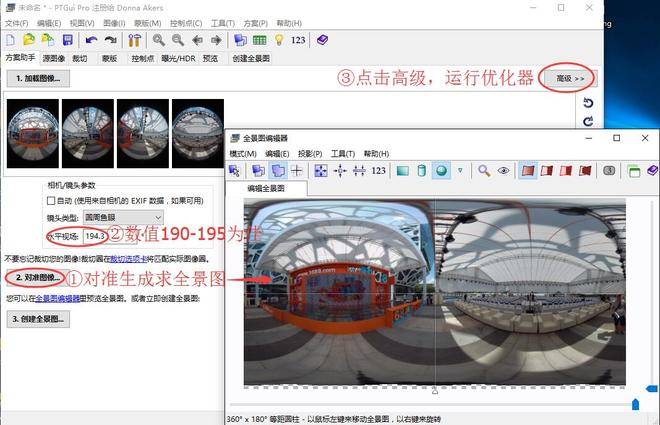660x425 pixels.
Task: Open the purple help book icon in main toolbar
Action: point(322,40)
